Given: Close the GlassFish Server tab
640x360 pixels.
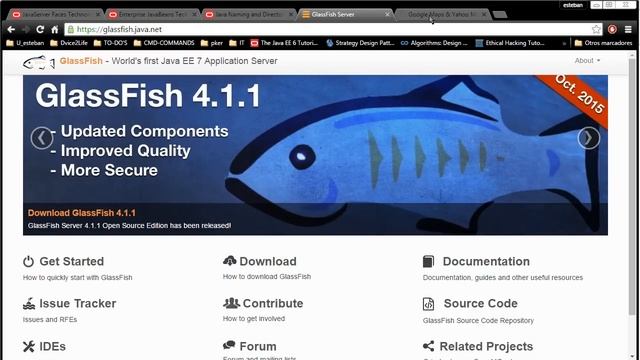Looking at the screenshot, I should (x=387, y=14).
